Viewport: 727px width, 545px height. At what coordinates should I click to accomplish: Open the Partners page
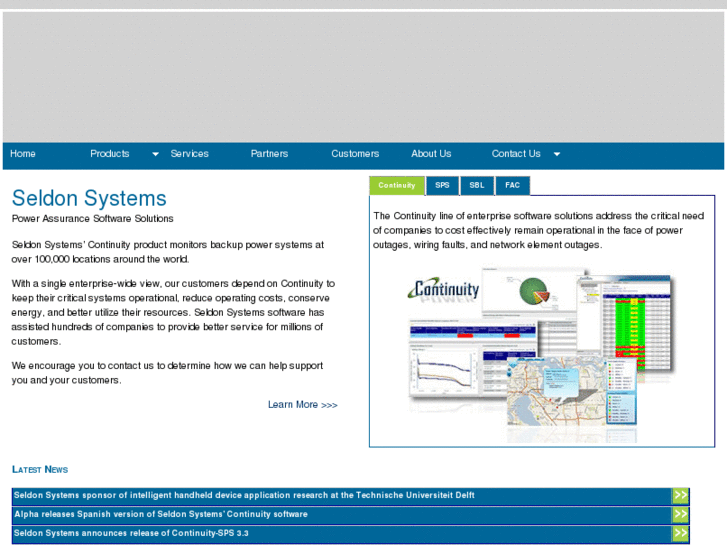[269, 154]
